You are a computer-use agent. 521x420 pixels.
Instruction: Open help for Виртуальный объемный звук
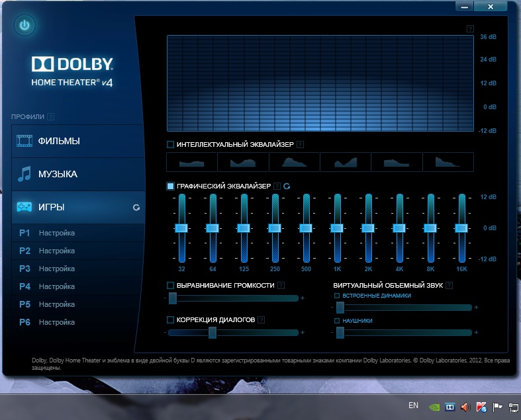449,285
